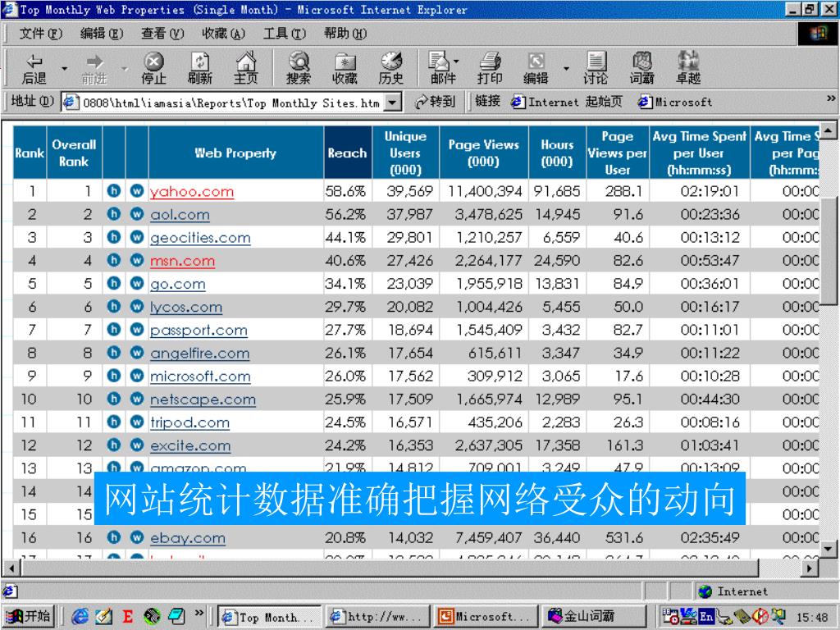Viewport: 840px width, 630px height.
Task: Open the View (查看) menu
Action: [162, 34]
